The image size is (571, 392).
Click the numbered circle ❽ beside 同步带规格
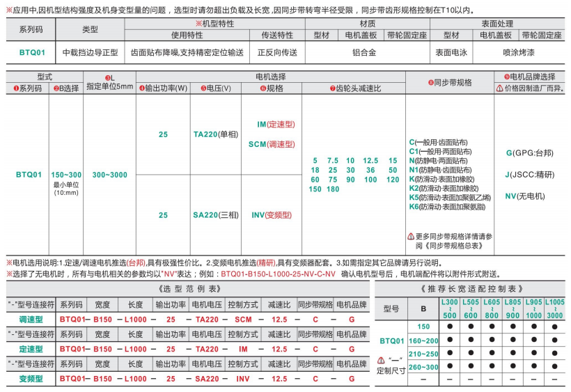(430, 83)
